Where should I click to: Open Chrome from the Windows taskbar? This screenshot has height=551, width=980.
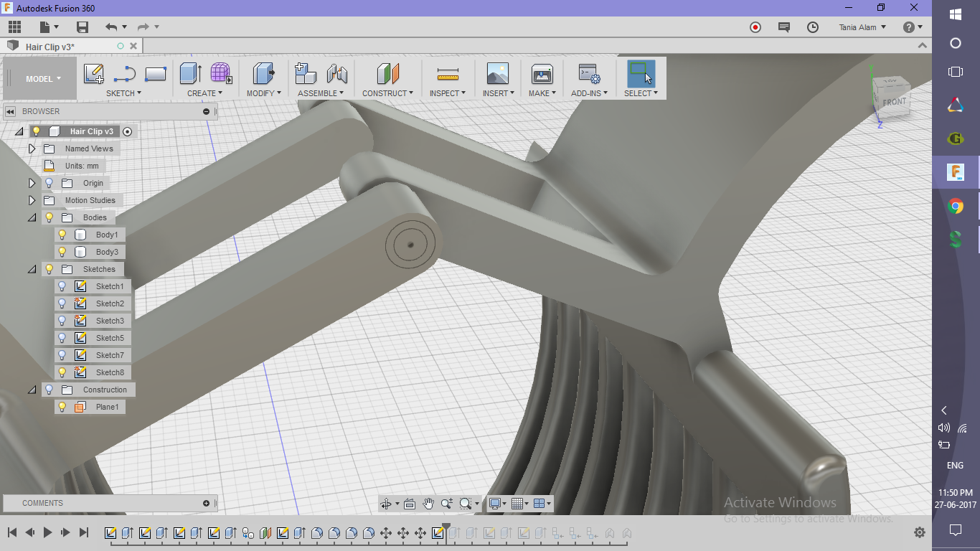tap(956, 207)
